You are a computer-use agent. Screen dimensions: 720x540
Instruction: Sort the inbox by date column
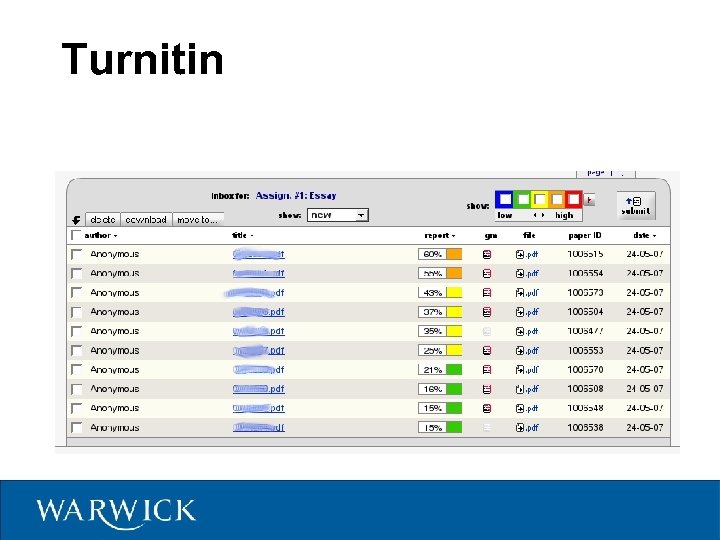point(644,235)
